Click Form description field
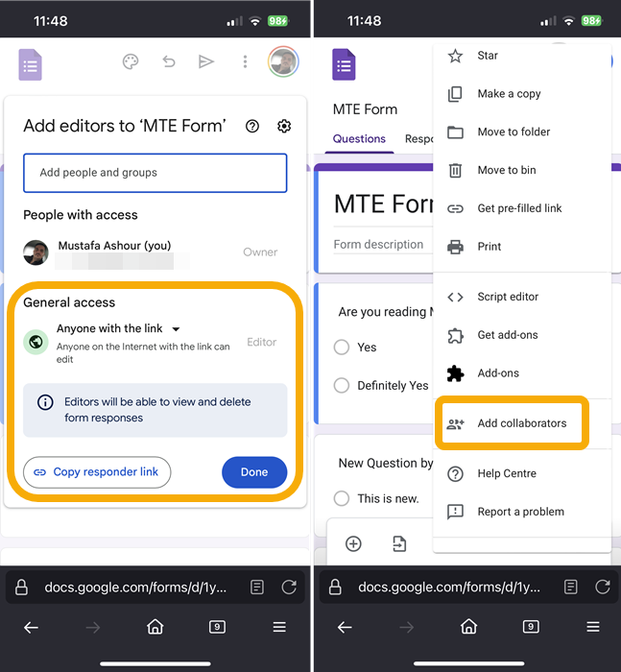Image resolution: width=621 pixels, height=672 pixels. click(383, 245)
